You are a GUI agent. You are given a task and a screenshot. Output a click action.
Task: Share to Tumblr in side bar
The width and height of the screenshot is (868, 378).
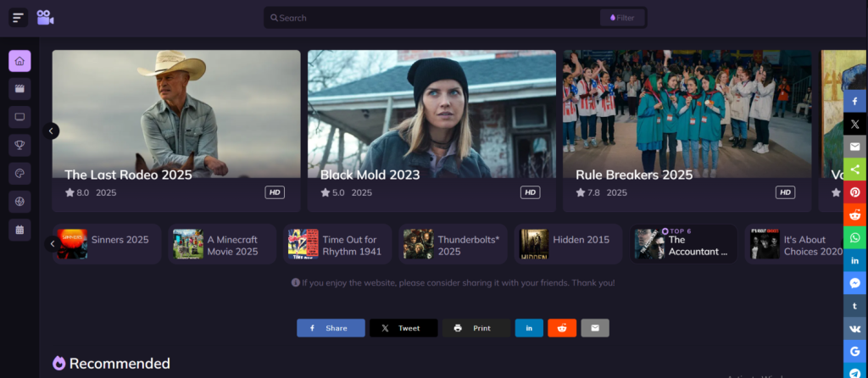click(855, 305)
